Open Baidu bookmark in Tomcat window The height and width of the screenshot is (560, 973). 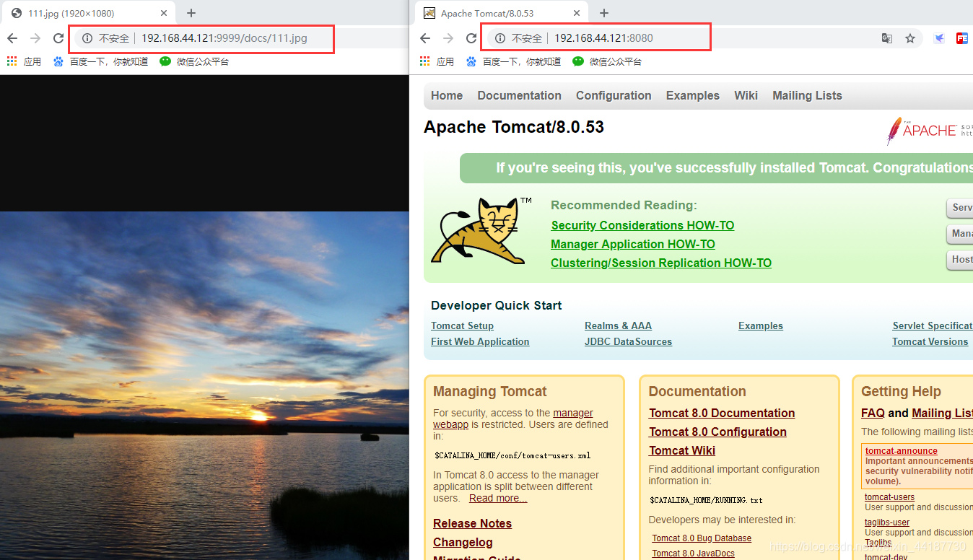click(x=513, y=61)
